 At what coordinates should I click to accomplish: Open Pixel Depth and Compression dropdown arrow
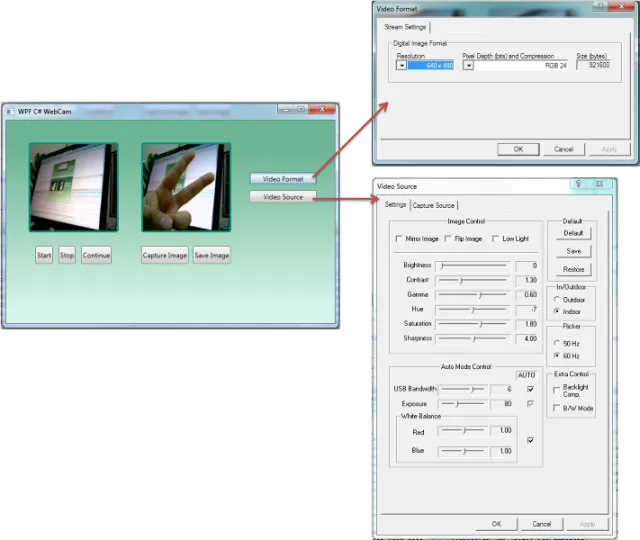click(468, 65)
